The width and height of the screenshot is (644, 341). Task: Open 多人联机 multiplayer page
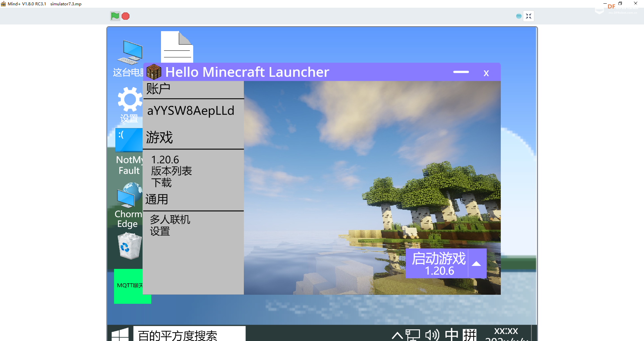pos(170,219)
